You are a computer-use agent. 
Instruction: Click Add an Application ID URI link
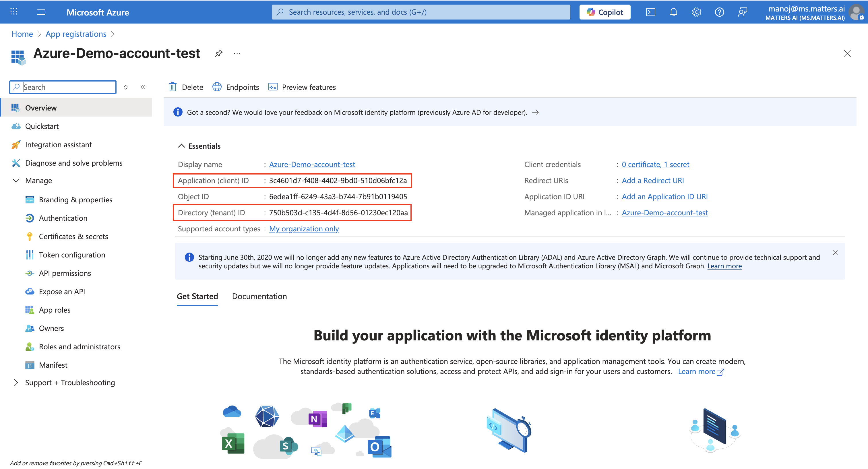[x=664, y=197]
